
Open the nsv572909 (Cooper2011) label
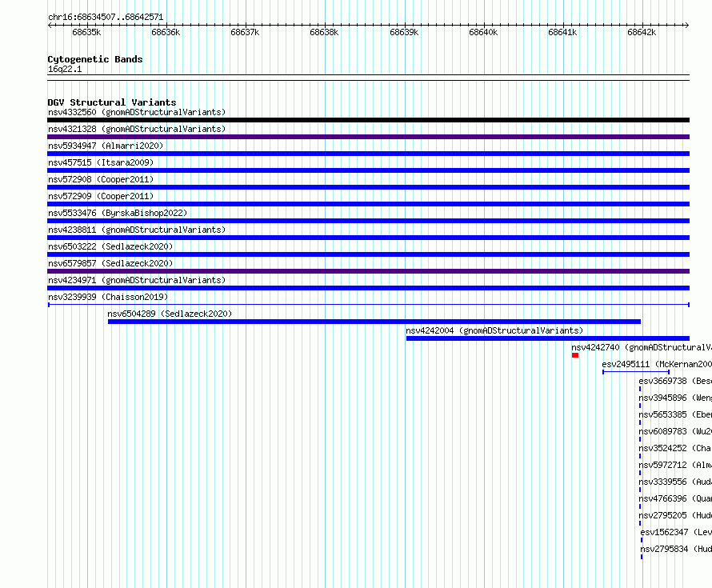[101, 196]
